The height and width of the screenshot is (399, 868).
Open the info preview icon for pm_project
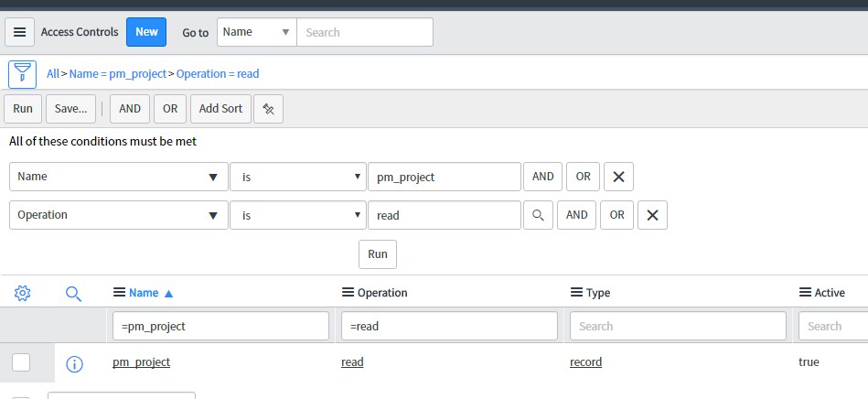pyautogui.click(x=75, y=363)
